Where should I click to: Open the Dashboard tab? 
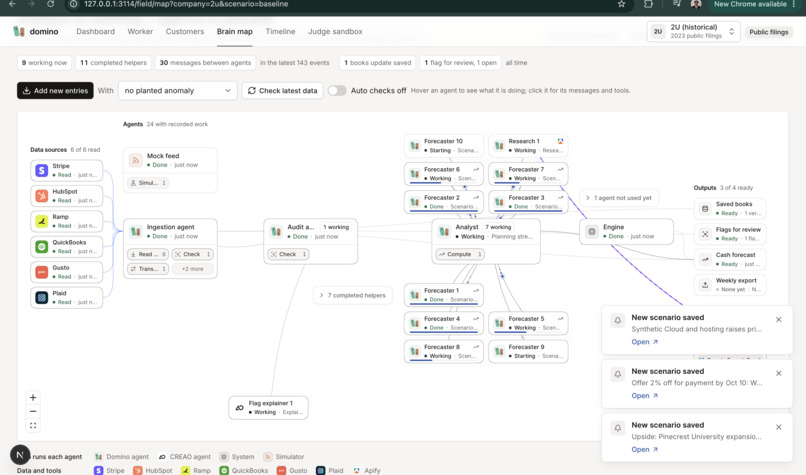(96, 31)
